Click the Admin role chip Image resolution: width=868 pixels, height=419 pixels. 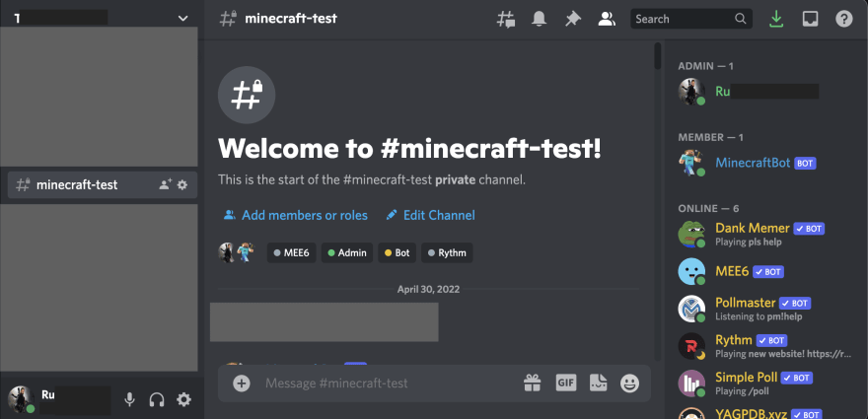tap(347, 253)
